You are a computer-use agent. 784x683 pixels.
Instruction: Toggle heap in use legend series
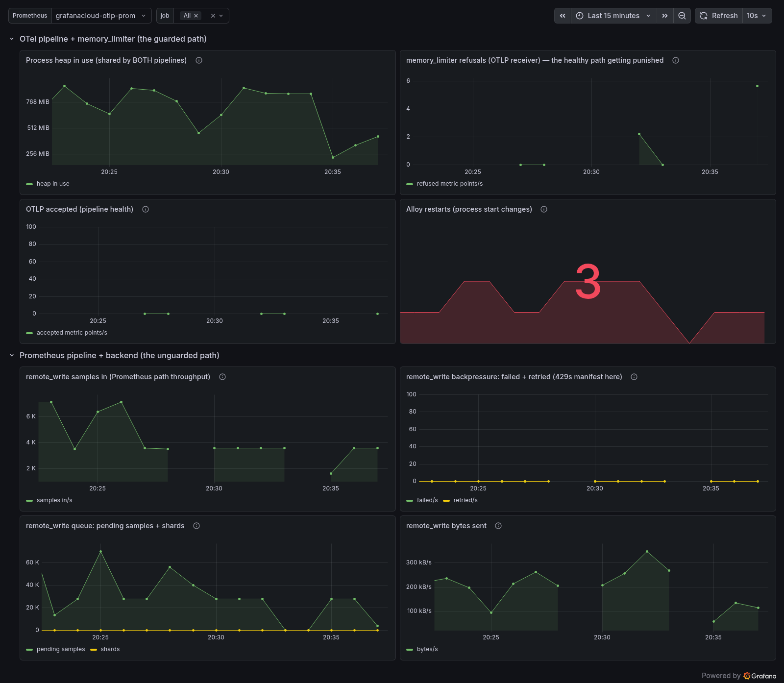53,184
